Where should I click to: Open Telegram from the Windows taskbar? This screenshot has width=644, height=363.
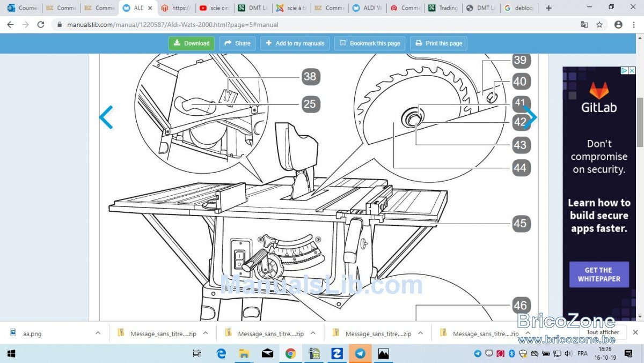point(360,353)
